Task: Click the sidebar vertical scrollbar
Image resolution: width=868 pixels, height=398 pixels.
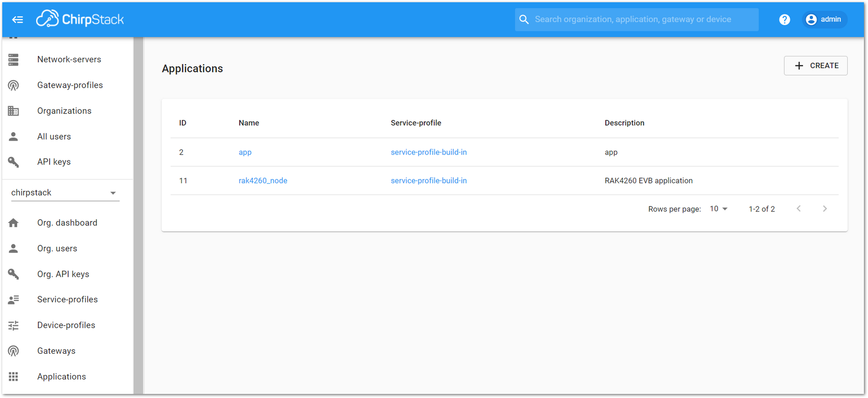Action: point(138,215)
